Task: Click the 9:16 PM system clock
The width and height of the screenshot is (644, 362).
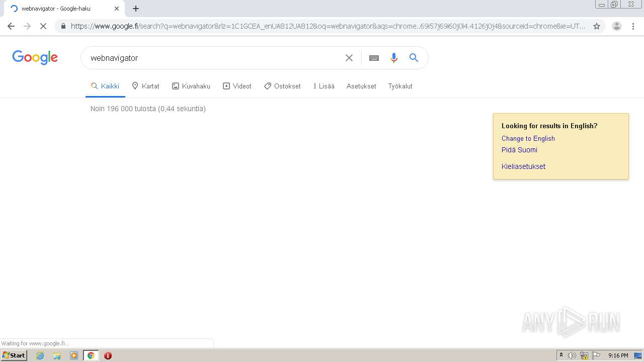Action: [618, 355]
